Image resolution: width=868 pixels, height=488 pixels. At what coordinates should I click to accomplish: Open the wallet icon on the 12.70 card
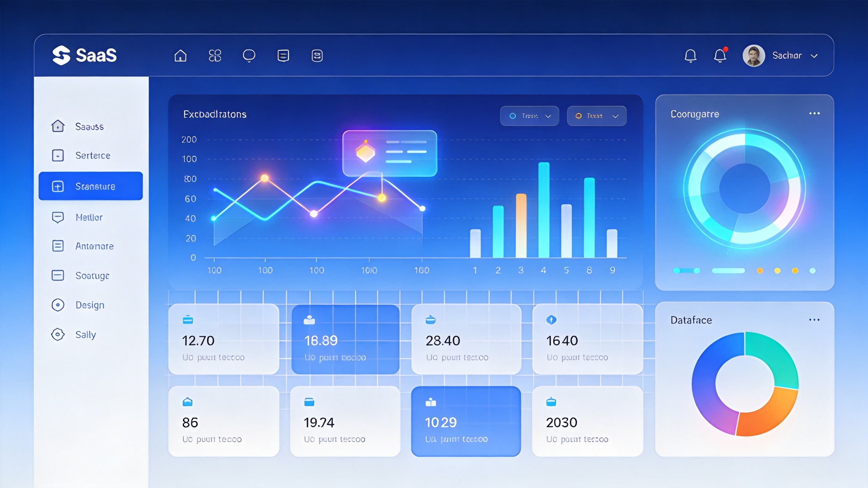pyautogui.click(x=188, y=320)
